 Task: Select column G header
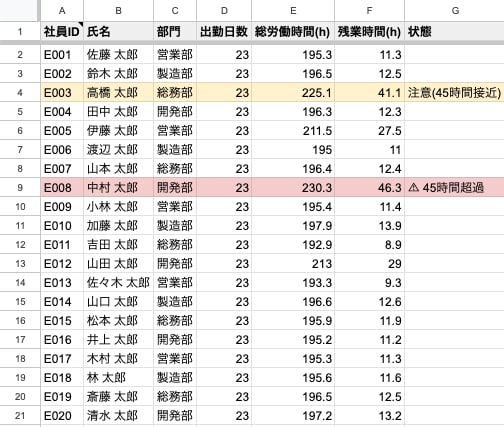(454, 11)
